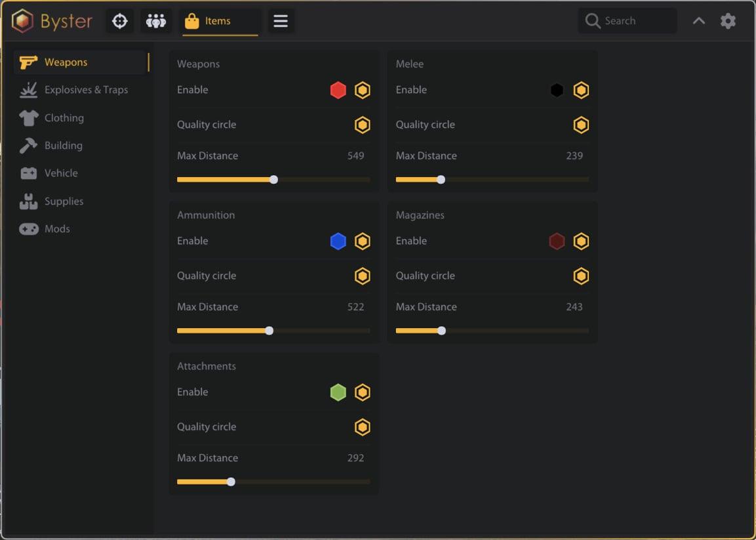Viewport: 756px width, 540px height.
Task: Open the hamburger menu icon
Action: coord(281,21)
